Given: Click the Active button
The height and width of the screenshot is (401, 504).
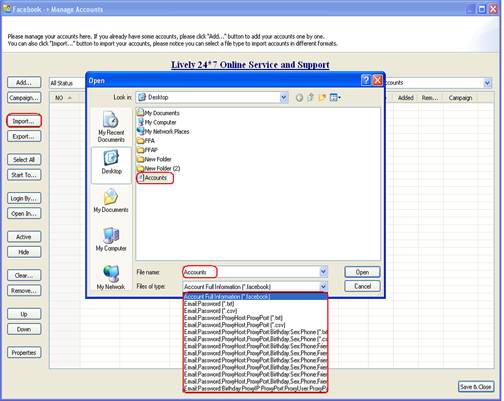Looking at the screenshot, I should click(x=24, y=237).
